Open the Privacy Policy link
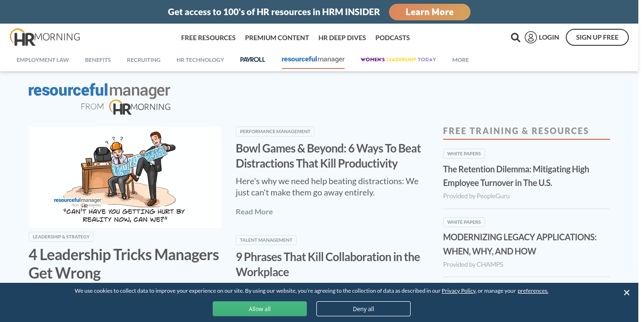The height and width of the screenshot is (322, 644). click(x=459, y=291)
